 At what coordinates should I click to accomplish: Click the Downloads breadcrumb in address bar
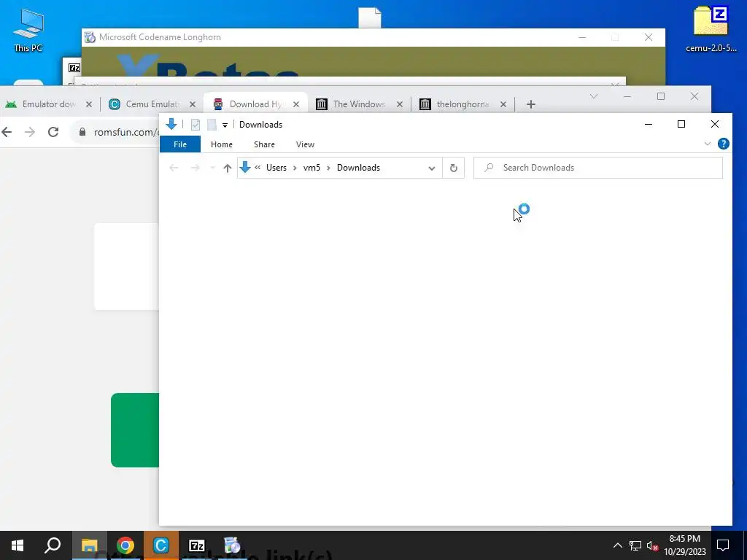point(358,168)
